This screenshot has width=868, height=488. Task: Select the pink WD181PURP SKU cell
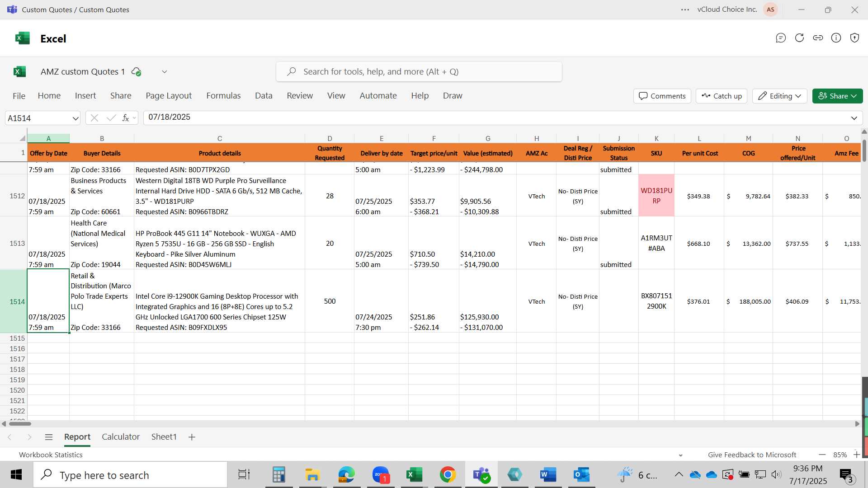[656, 196]
